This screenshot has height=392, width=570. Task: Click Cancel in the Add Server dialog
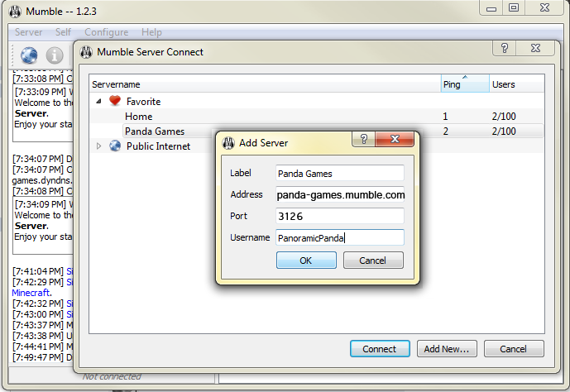(373, 261)
